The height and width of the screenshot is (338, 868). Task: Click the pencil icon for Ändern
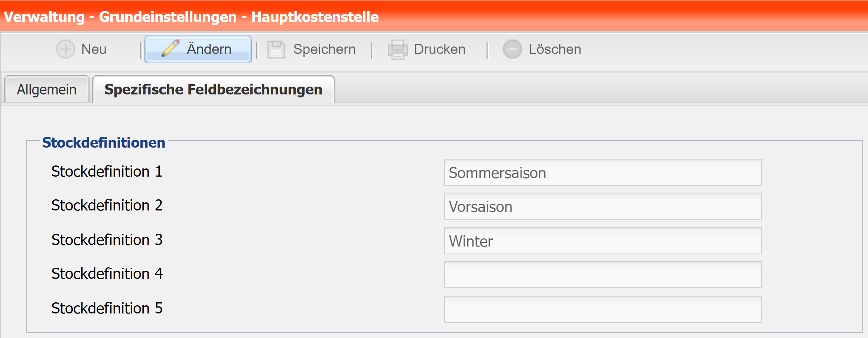170,49
